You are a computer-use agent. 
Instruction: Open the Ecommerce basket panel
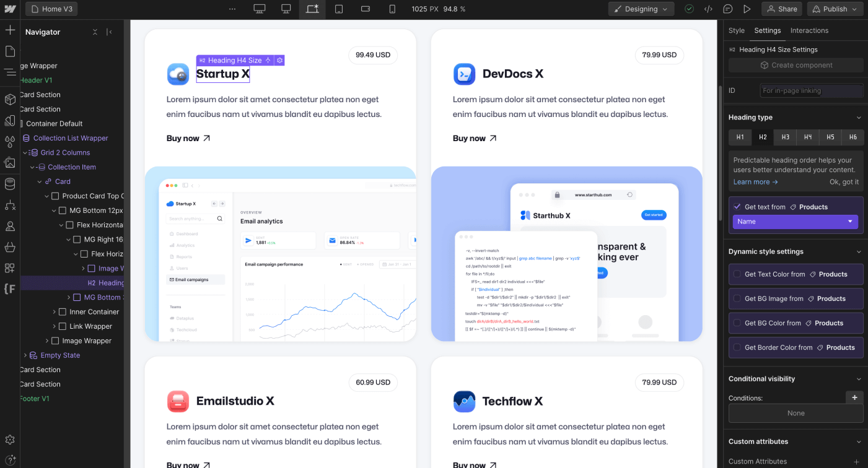pos(10,247)
